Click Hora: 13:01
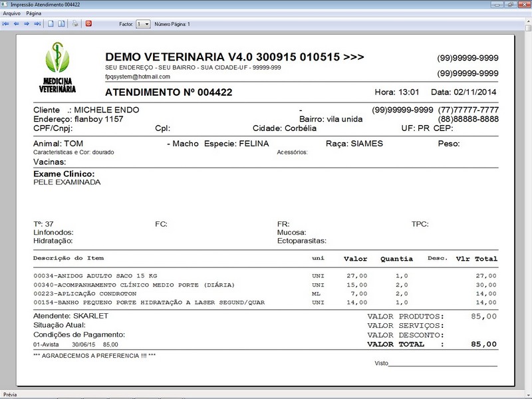 click(396, 92)
